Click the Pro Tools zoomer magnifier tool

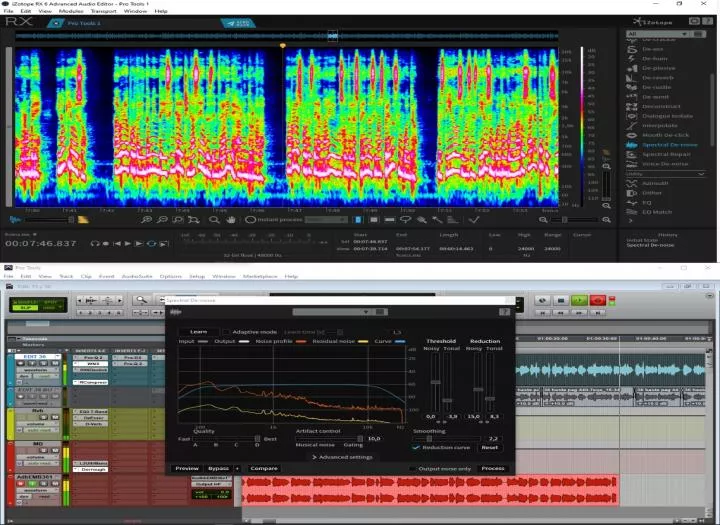point(141,300)
